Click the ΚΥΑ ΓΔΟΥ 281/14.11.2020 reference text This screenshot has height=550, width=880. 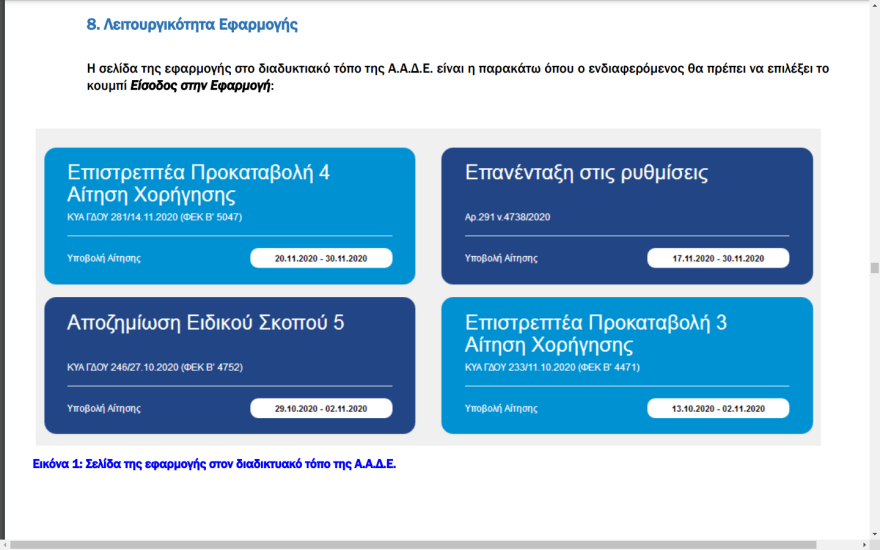click(154, 217)
